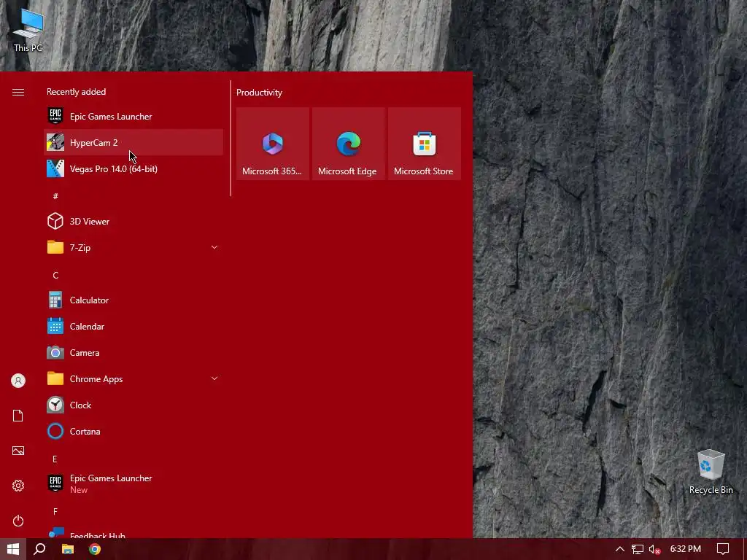This screenshot has height=560, width=747.
Task: Open the Clock app
Action: tap(133, 405)
